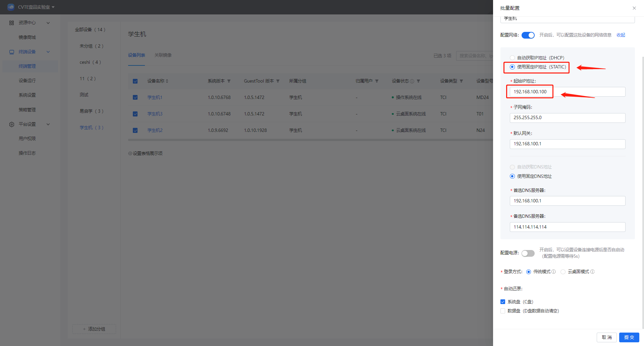Select 云桌面模式 login radio
Image resolution: width=644 pixels, height=346 pixels.
(x=563, y=272)
